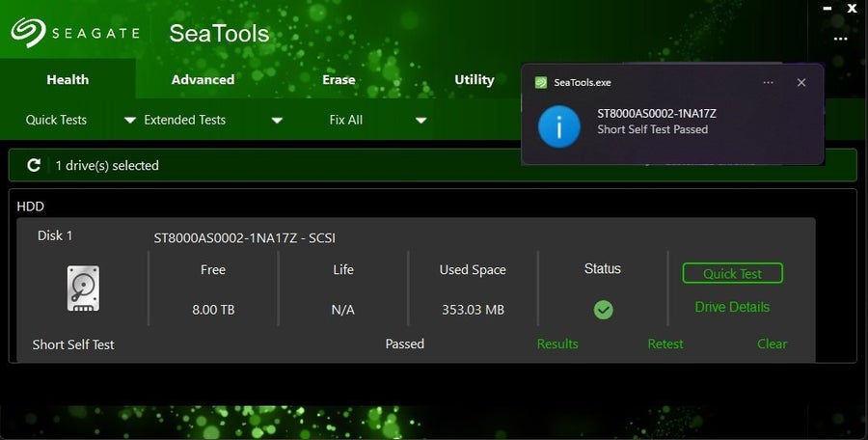Click the blue info icon in notification
The width and height of the screenshot is (868, 440).
coord(559,127)
